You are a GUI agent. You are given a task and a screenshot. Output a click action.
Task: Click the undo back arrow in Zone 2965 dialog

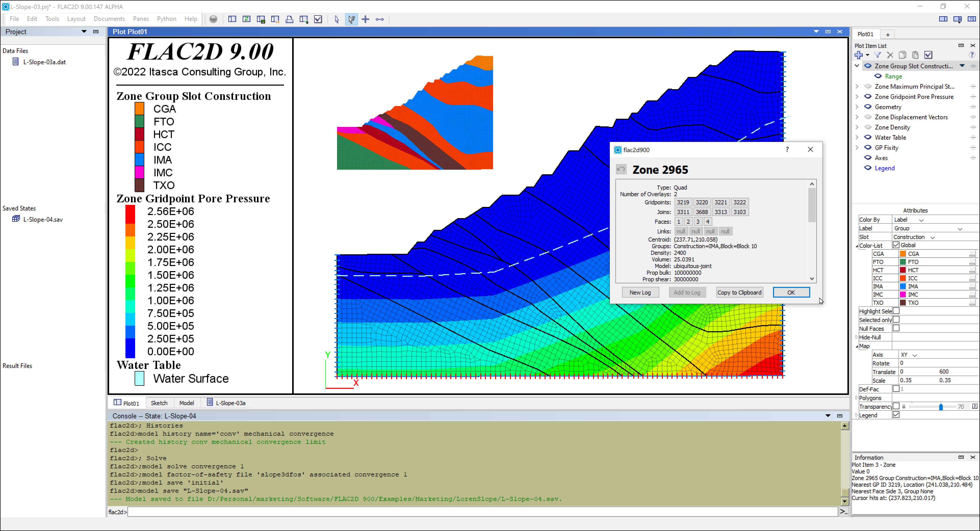coord(621,169)
